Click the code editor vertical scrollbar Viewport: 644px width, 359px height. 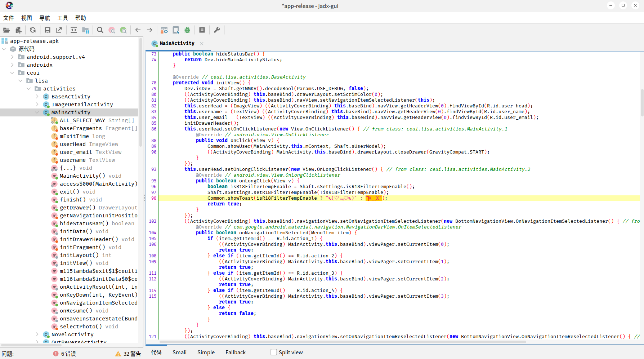642,103
